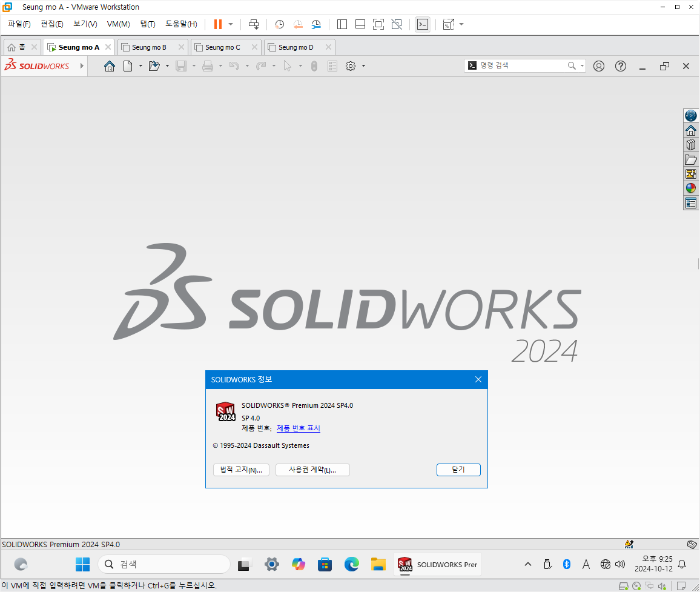
Task: Open Custom Properties tab in task pane
Action: 691,203
